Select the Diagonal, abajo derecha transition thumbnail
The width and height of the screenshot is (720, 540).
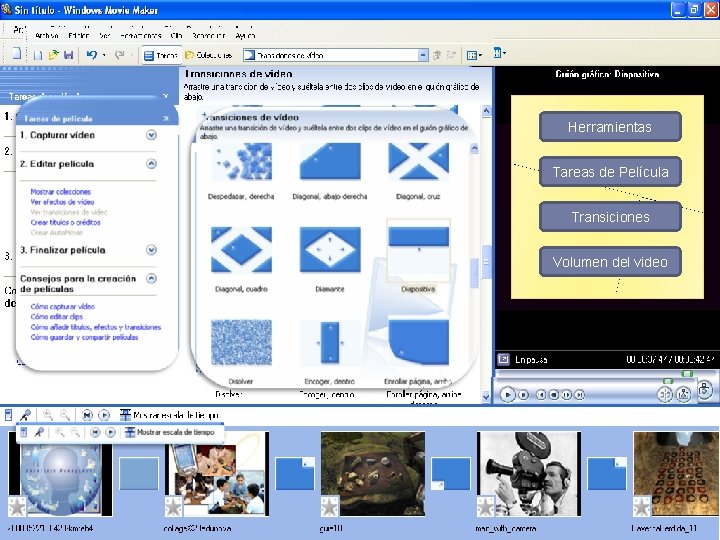(330, 161)
